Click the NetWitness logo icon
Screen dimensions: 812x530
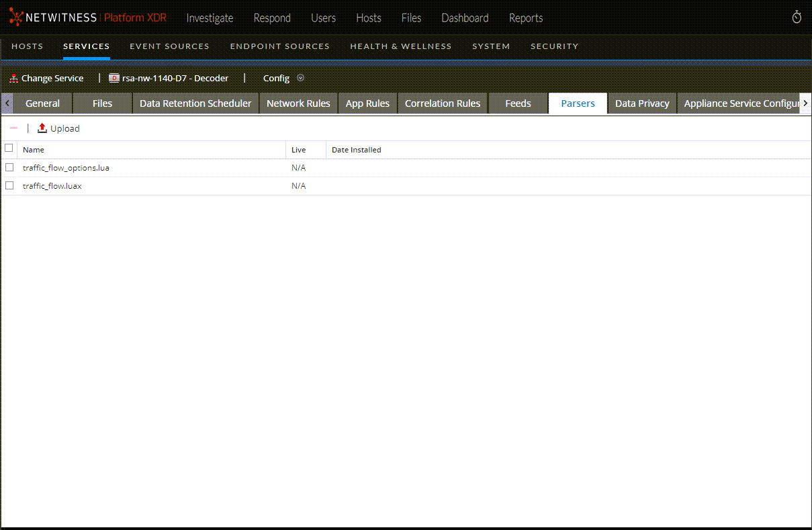16,18
